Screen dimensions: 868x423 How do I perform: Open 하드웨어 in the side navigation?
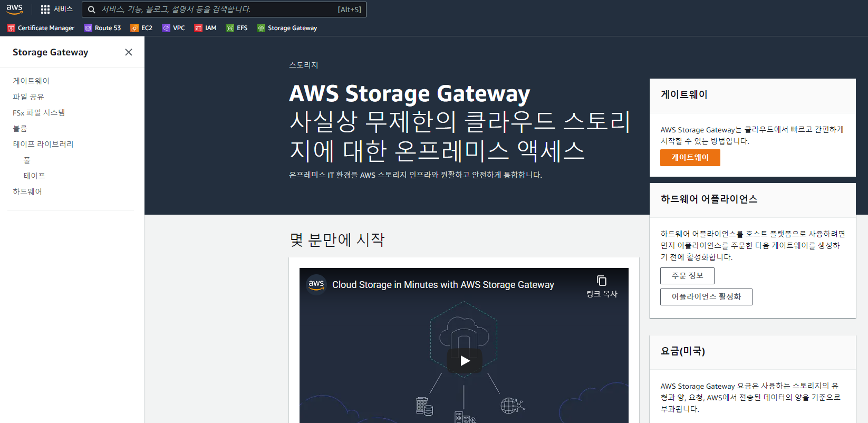coord(27,191)
